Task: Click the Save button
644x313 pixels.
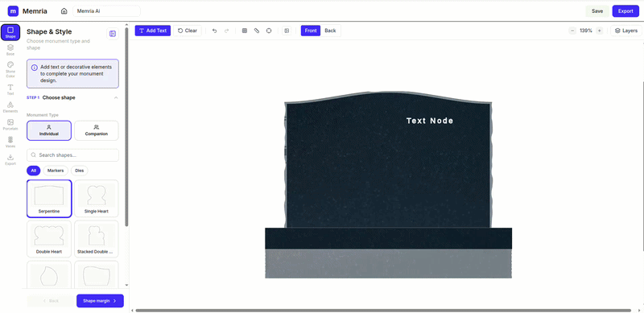Action: tap(597, 11)
